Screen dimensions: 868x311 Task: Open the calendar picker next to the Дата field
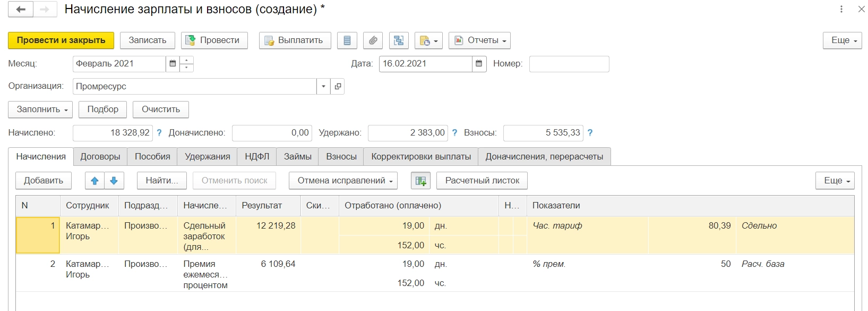[x=479, y=64]
